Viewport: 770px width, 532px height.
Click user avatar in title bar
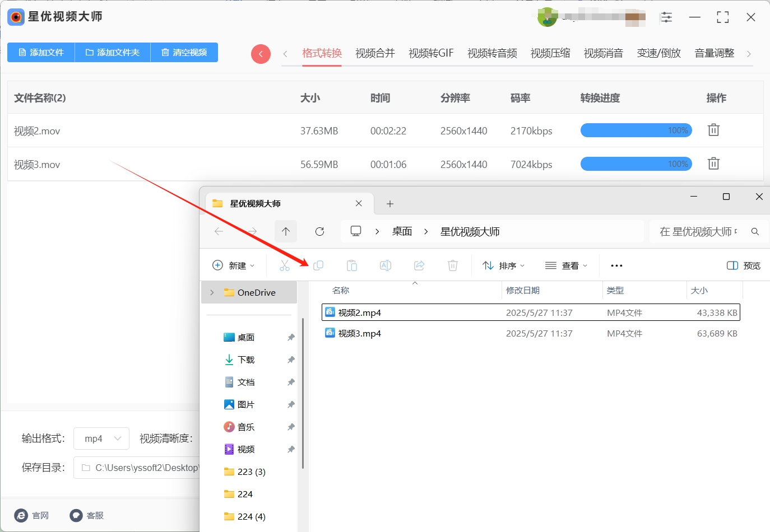(547, 17)
